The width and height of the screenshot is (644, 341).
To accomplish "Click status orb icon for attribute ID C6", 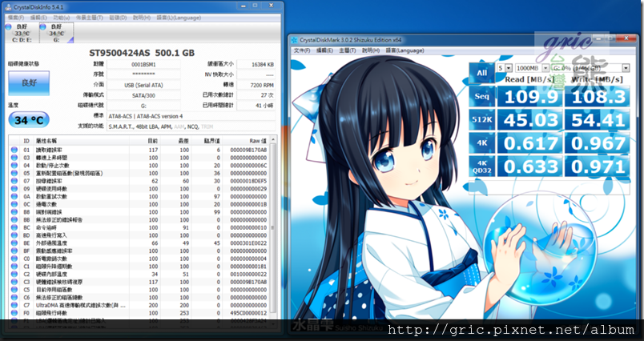I will [14, 298].
